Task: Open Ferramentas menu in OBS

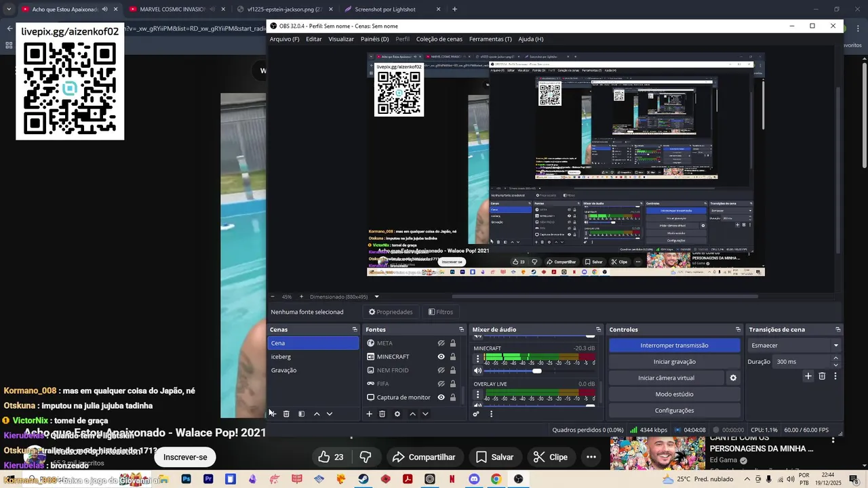Action: (490, 39)
